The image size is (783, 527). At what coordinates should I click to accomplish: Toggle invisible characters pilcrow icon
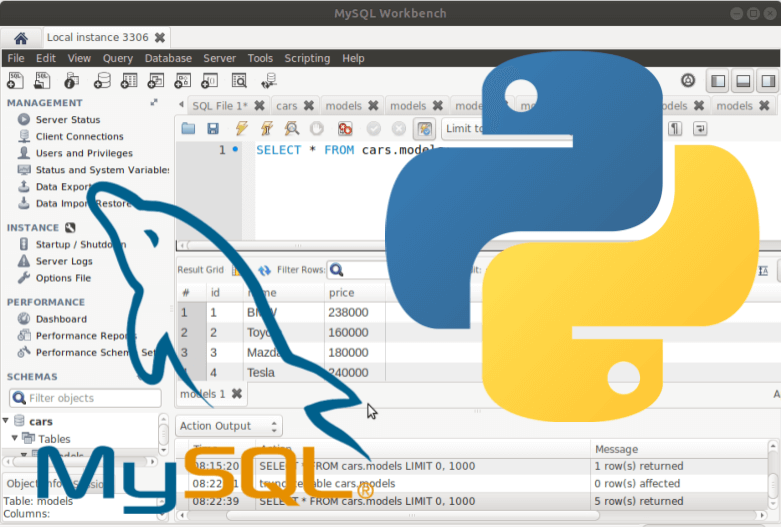click(675, 129)
